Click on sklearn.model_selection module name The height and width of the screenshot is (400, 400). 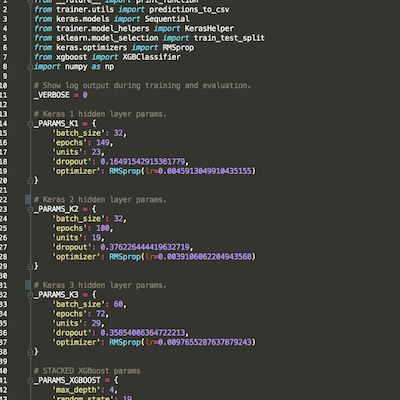tap(107, 38)
